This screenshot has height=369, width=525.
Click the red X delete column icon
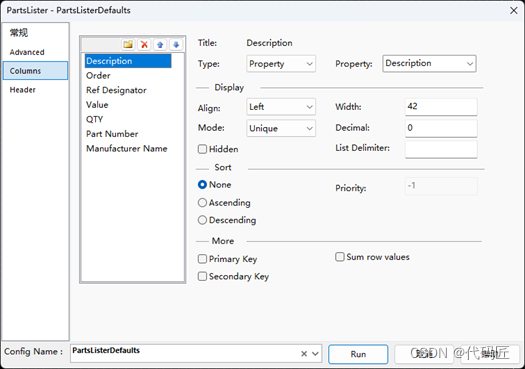point(144,44)
